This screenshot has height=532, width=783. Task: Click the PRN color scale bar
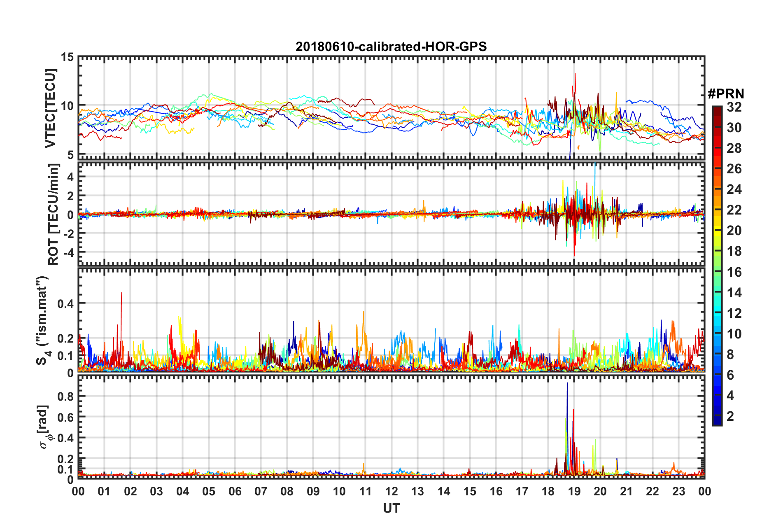(x=717, y=266)
